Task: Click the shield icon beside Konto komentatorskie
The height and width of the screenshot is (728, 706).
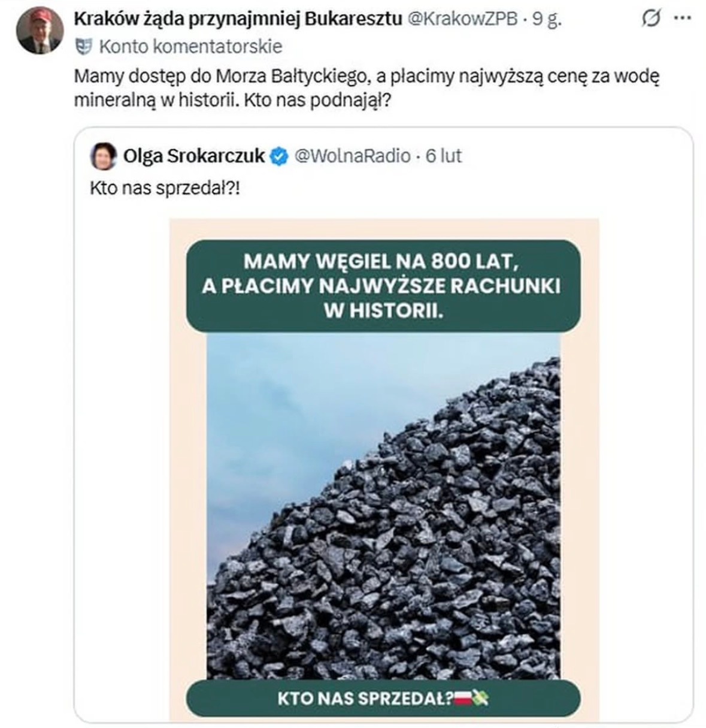Action: [x=84, y=46]
